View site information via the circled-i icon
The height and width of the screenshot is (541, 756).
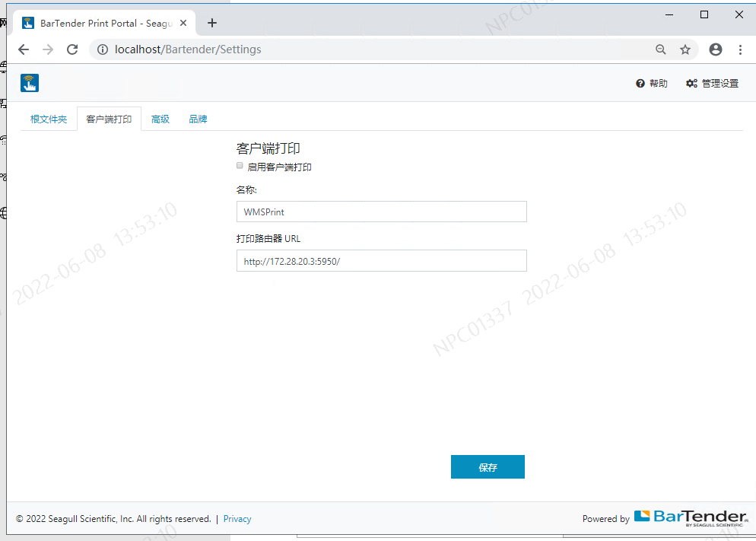pos(103,49)
